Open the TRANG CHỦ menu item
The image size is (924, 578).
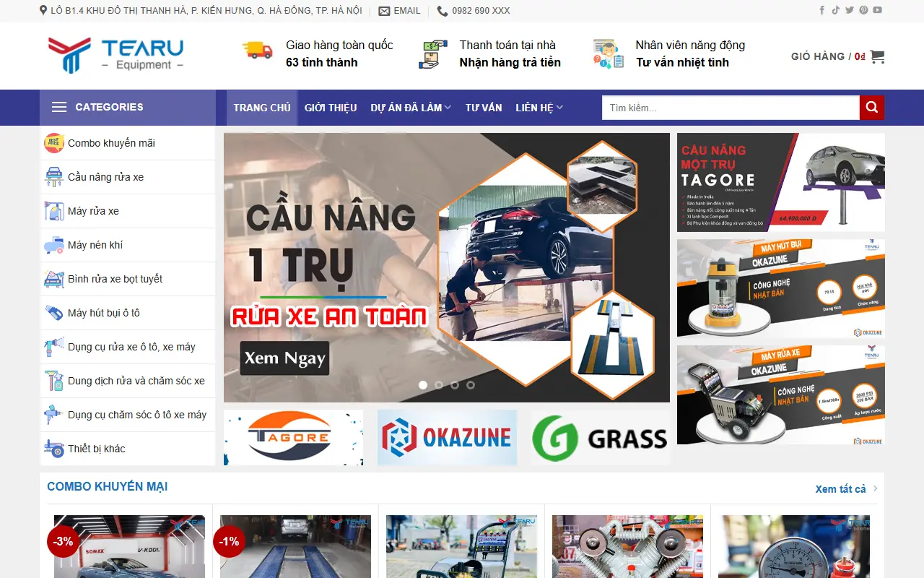[x=262, y=108]
